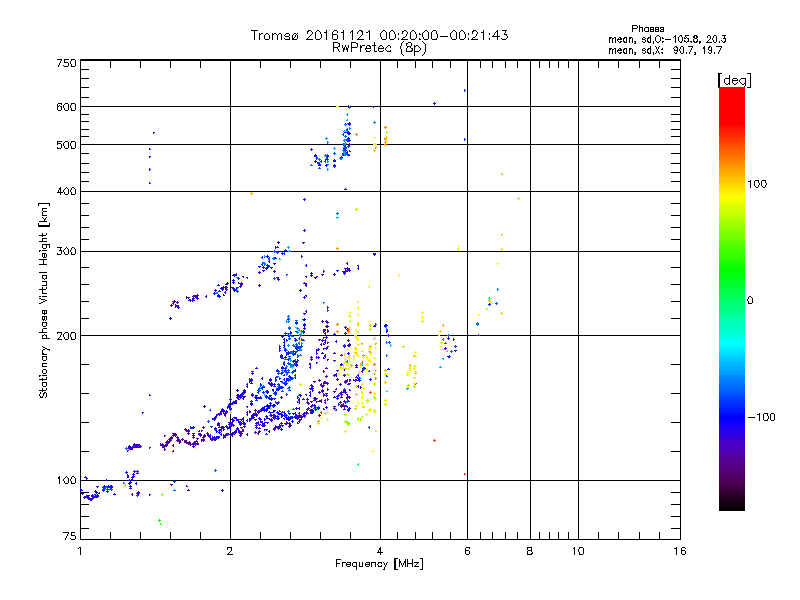Click the colorbar '-100' tick label

pos(762,417)
